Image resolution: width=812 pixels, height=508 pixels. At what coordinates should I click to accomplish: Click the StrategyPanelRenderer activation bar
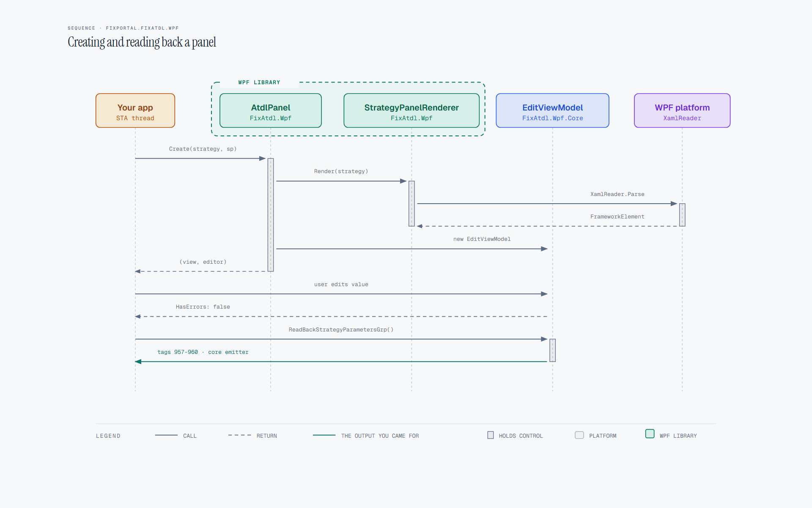pos(411,204)
